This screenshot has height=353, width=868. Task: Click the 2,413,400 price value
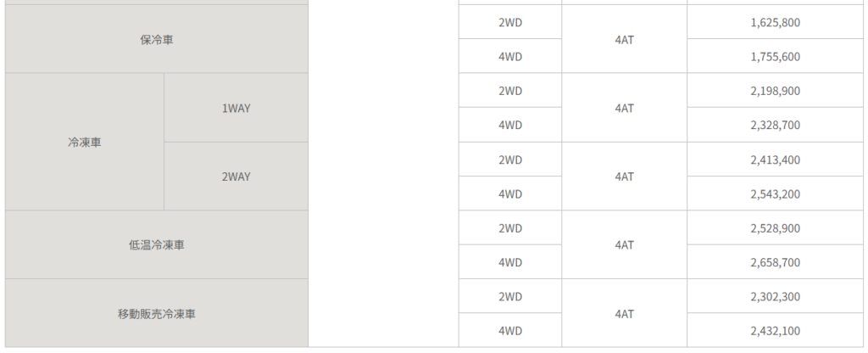point(775,160)
